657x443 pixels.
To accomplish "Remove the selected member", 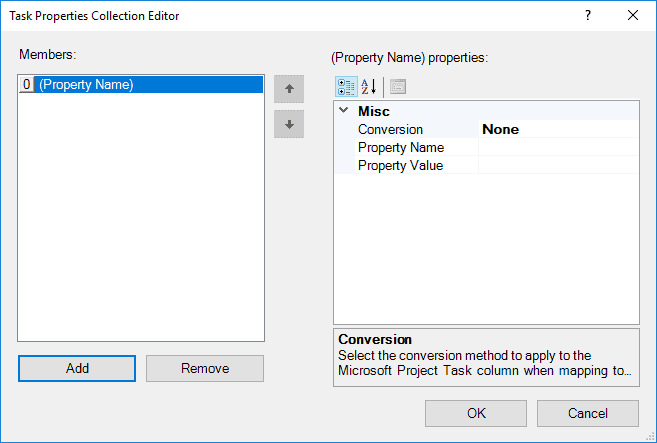I will pyautogui.click(x=205, y=368).
